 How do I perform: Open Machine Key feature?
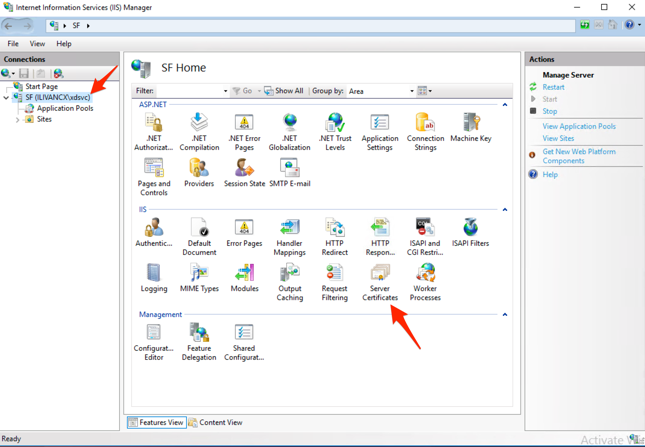pyautogui.click(x=471, y=127)
